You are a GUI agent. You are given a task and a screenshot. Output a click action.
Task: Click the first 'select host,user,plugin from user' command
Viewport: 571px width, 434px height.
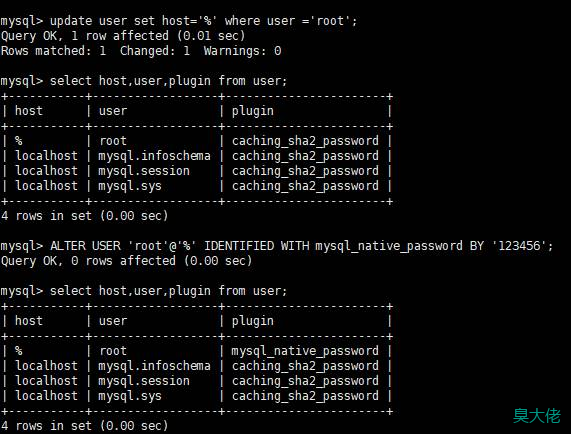[143, 81]
